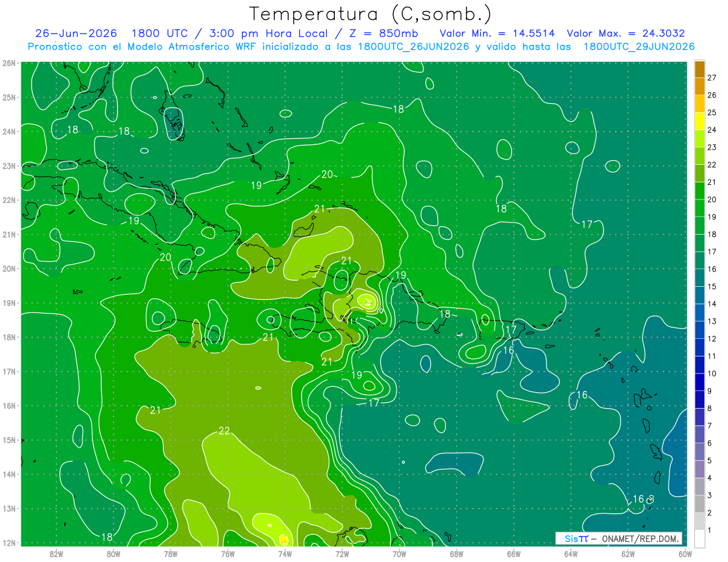
Task: Click the 18N latitude axis label
Action: click(x=8, y=336)
